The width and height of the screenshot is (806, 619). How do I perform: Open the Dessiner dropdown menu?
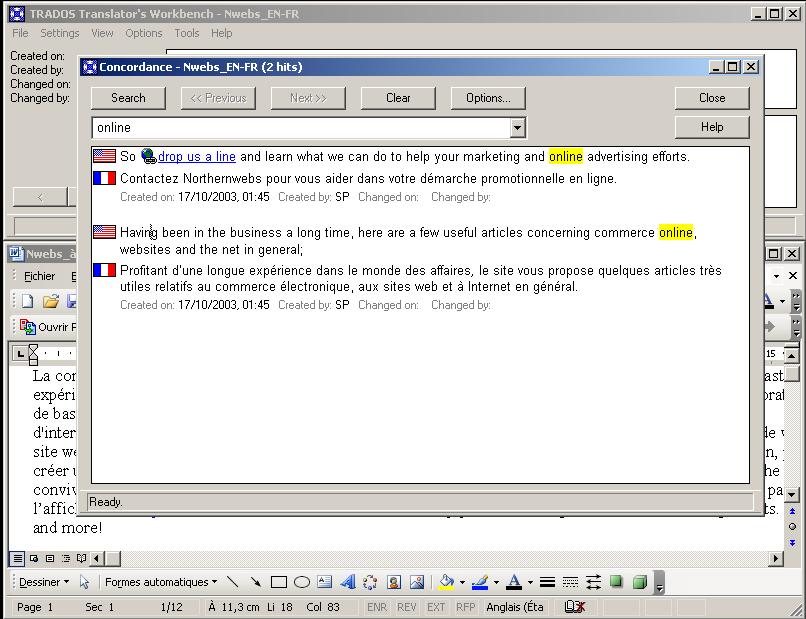[x=44, y=582]
